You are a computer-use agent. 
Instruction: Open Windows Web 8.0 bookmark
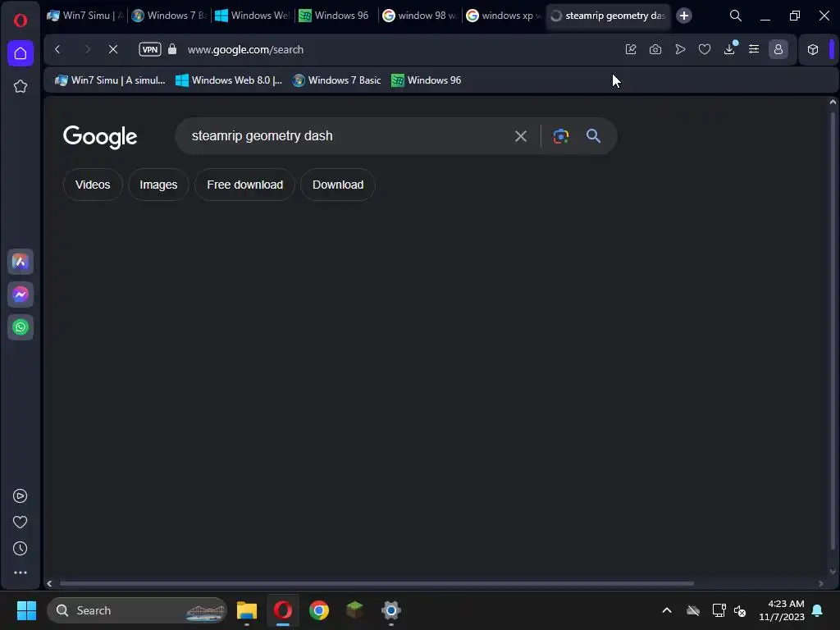(x=229, y=80)
